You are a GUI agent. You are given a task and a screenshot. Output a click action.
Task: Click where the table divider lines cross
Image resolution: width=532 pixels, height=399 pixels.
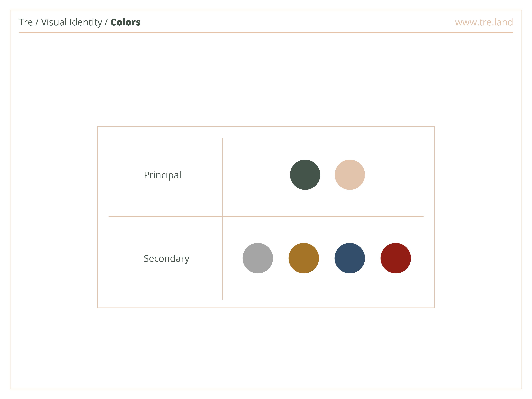[222, 216]
